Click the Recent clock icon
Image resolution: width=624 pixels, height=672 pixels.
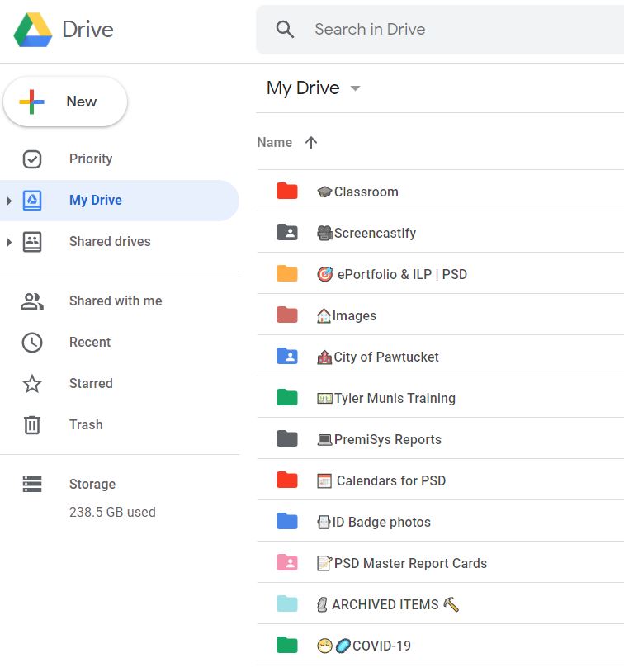32,343
